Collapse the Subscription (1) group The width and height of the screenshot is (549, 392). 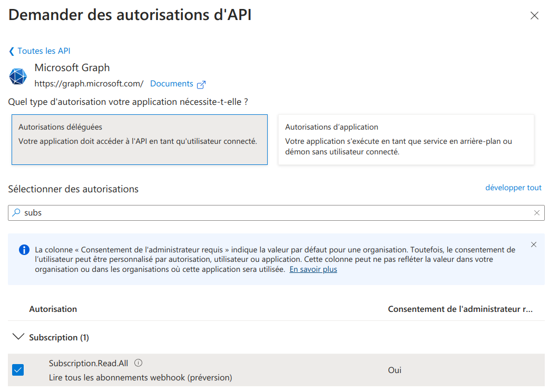pyautogui.click(x=18, y=337)
